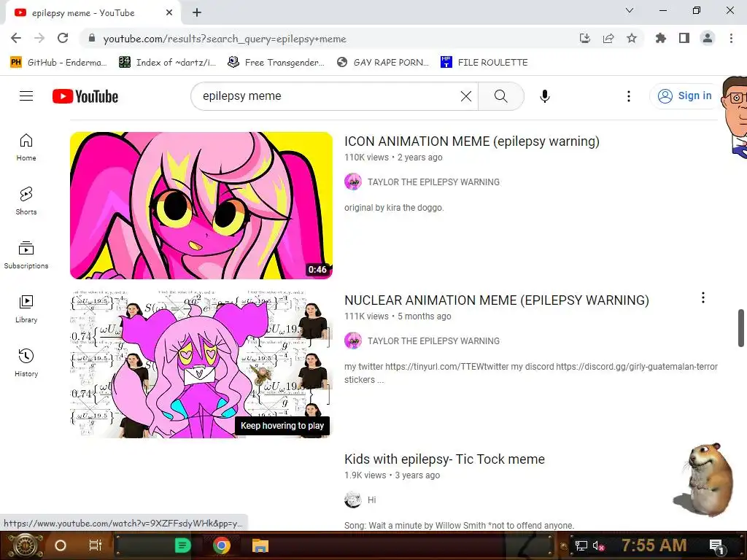This screenshot has width=747, height=560.
Task: Close the 'epilepsy meme - YouTube' tab
Action: coord(169,13)
